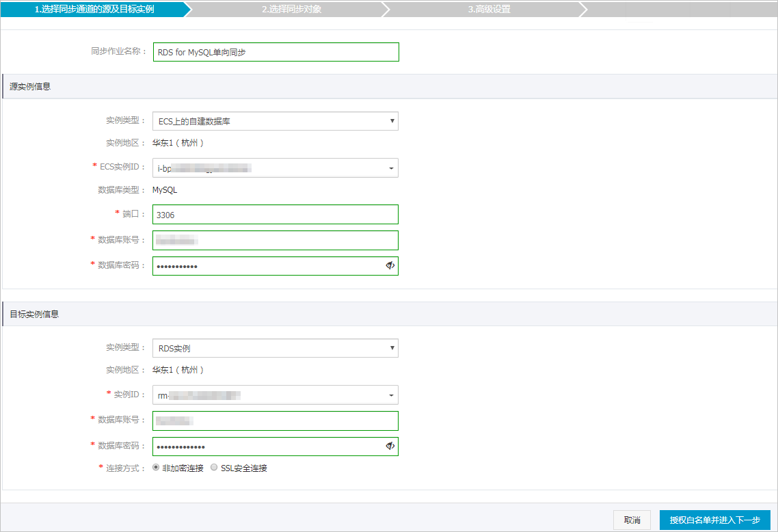
Task: Go to step 2.选择同步对象
Action: [x=292, y=9]
